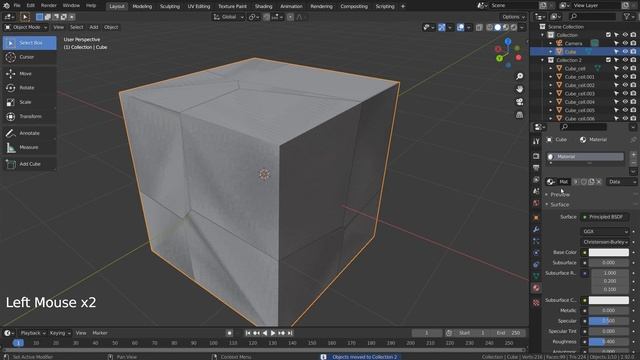Open the Object properties orange square tab
The width and height of the screenshot is (640, 360).
[x=536, y=218]
